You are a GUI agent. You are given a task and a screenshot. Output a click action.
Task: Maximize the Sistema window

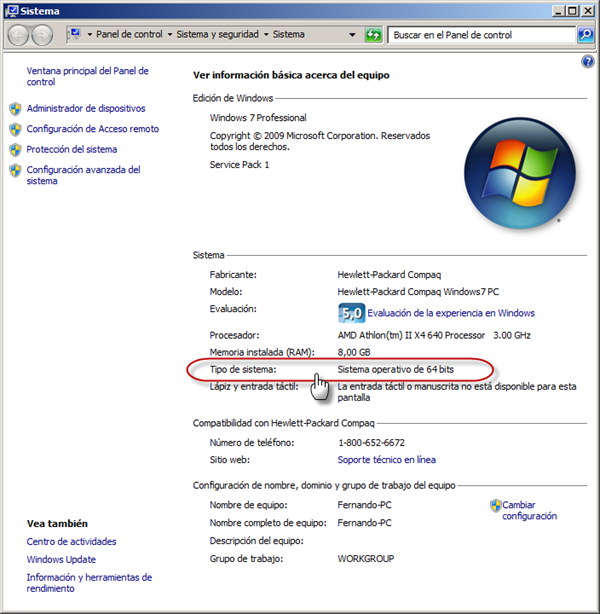572,11
